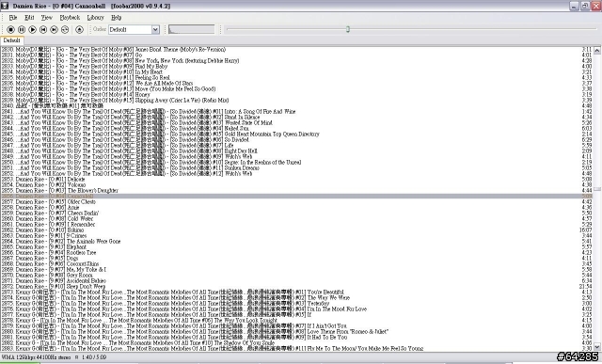Click scrollbar down arrow
Screen dimensions: 602x364
[x=597, y=347]
